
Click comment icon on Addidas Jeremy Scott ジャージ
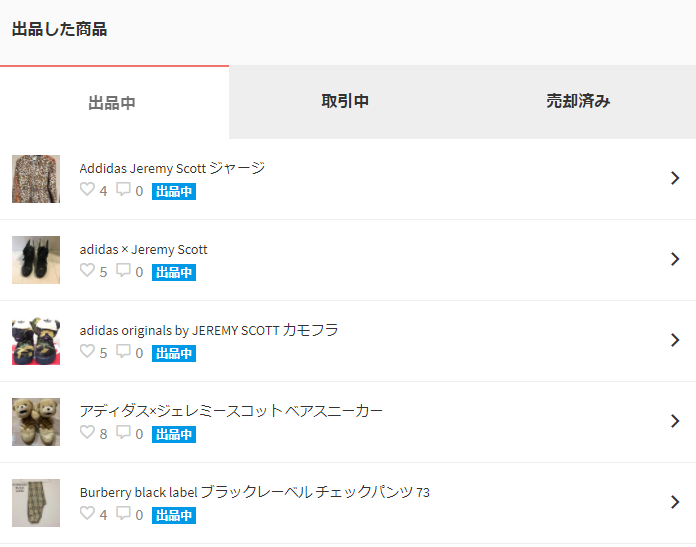click(123, 189)
